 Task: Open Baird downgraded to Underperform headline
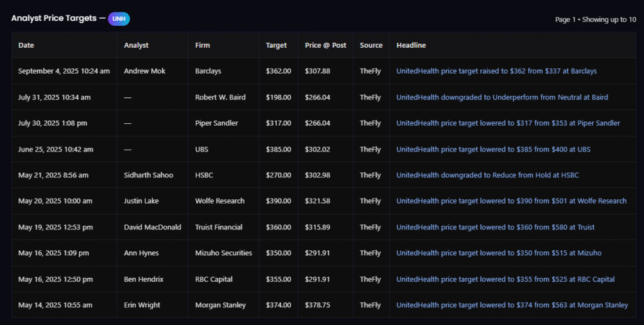[502, 97]
